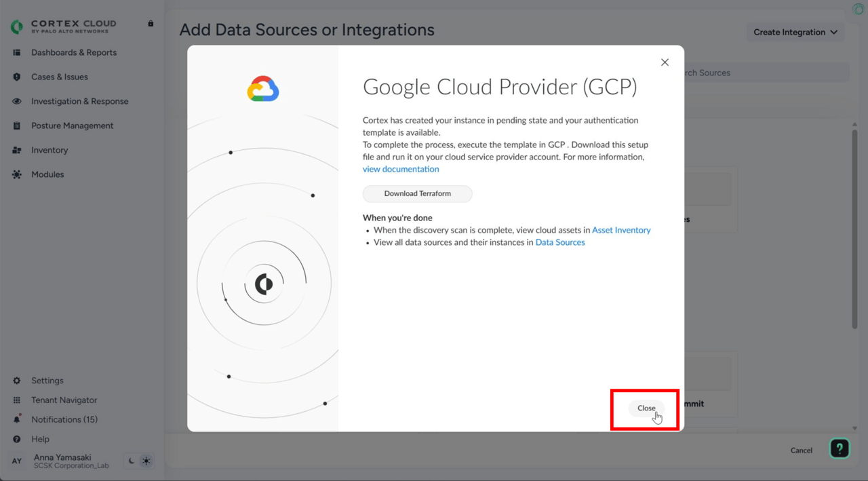
Task: Click the Help question mark icon in sidebar
Action: pos(17,439)
